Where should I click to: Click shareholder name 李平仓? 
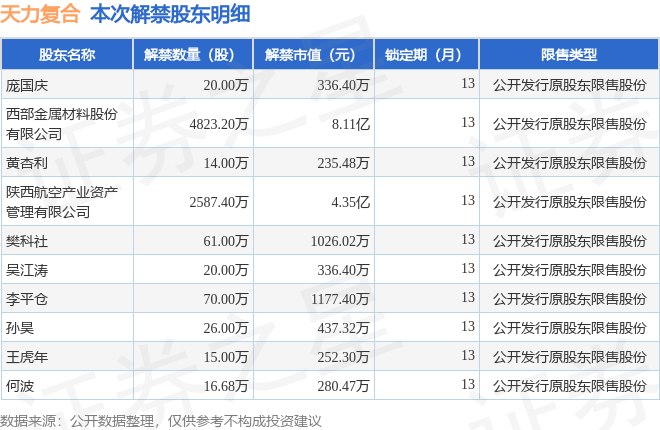(27, 299)
